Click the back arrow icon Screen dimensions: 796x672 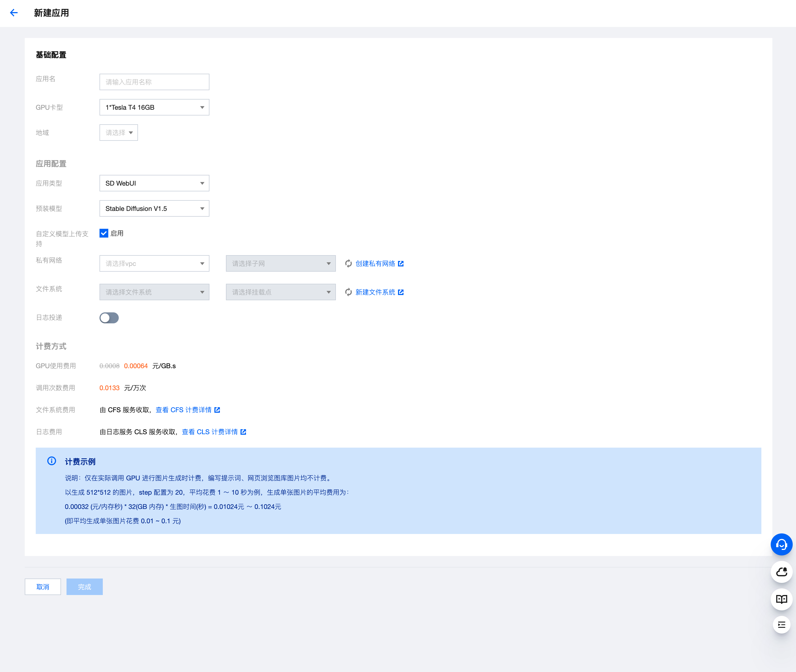[14, 13]
